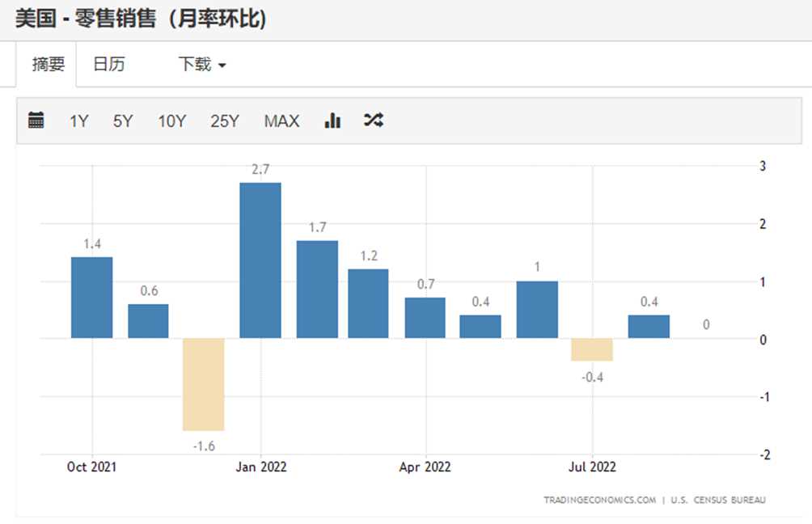Viewport: 812px width, 524px height.
Task: Set chart range to 1Y
Action: pos(78,121)
